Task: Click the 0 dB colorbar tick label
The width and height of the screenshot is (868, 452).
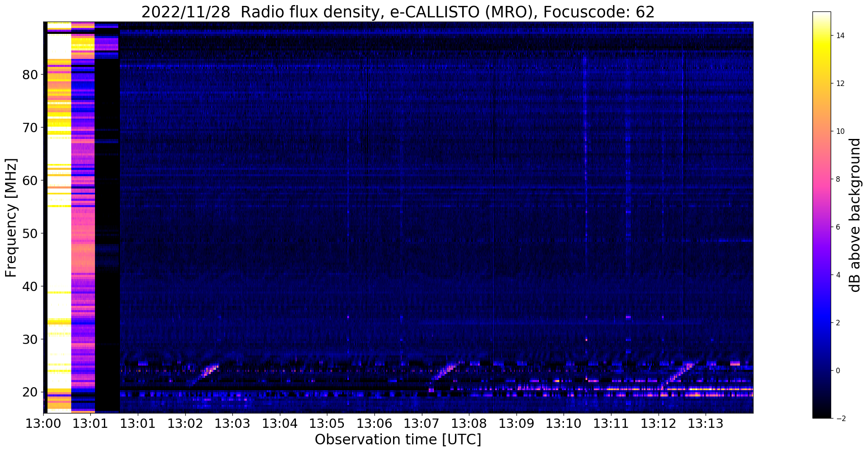Action: [837, 371]
